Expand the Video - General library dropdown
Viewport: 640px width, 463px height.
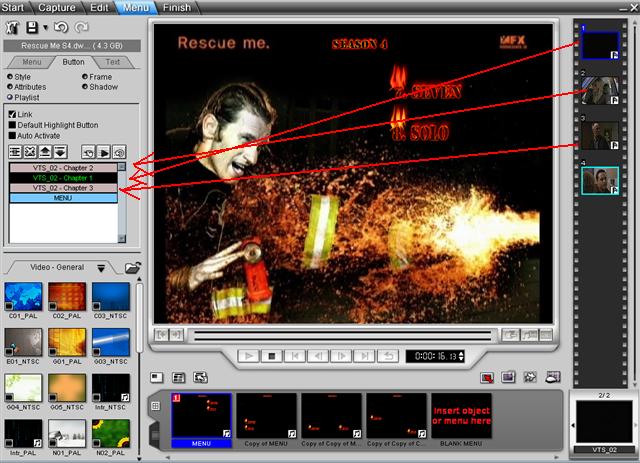(x=101, y=268)
